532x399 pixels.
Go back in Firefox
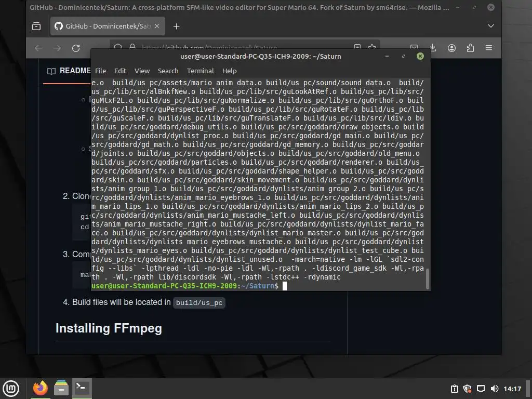coord(38,48)
